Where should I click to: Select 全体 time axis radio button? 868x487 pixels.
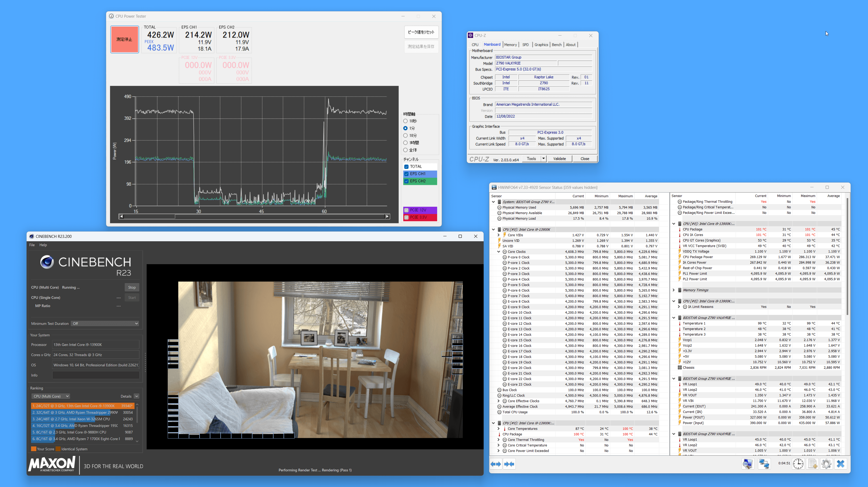click(405, 150)
